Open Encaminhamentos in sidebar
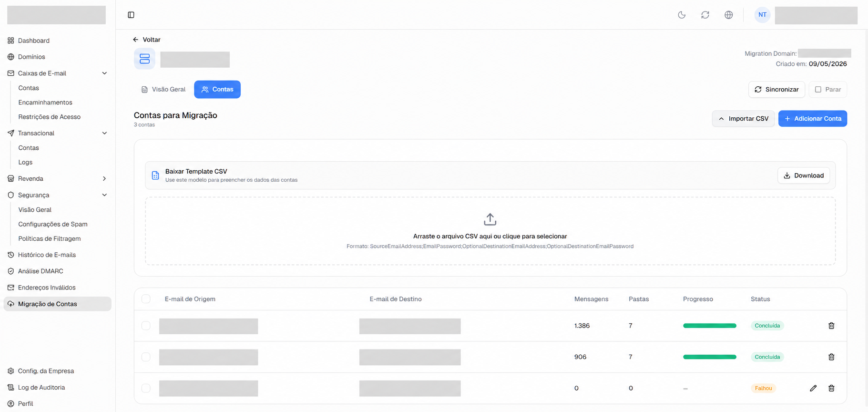This screenshot has height=412, width=868. pyautogui.click(x=45, y=102)
